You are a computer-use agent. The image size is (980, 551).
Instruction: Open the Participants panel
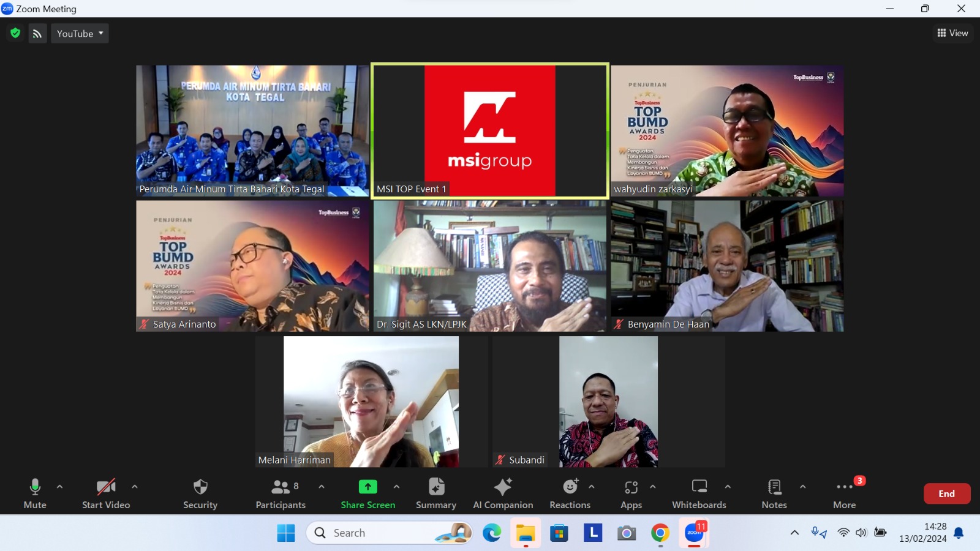[x=281, y=493]
